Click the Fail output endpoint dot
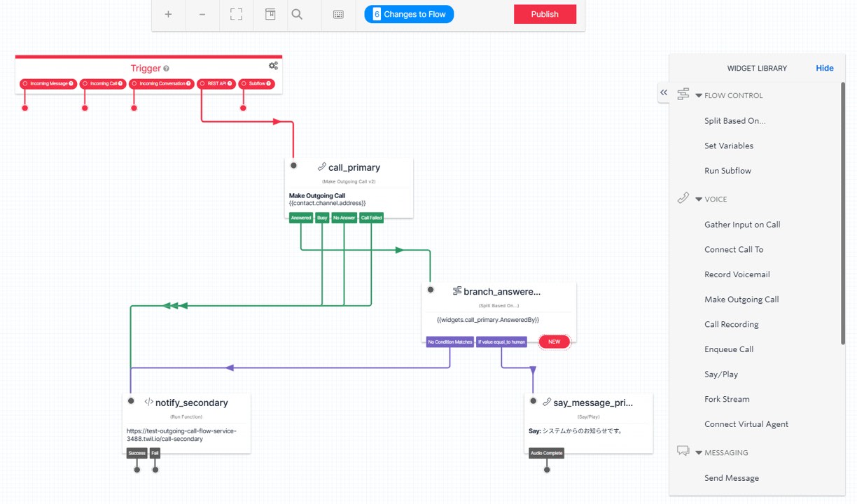857x504 pixels. click(155, 469)
